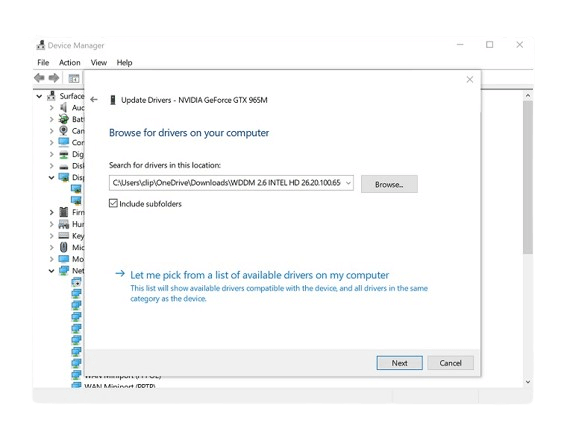Click the Display adapters category icon
The width and height of the screenshot is (567, 440).
tap(64, 177)
